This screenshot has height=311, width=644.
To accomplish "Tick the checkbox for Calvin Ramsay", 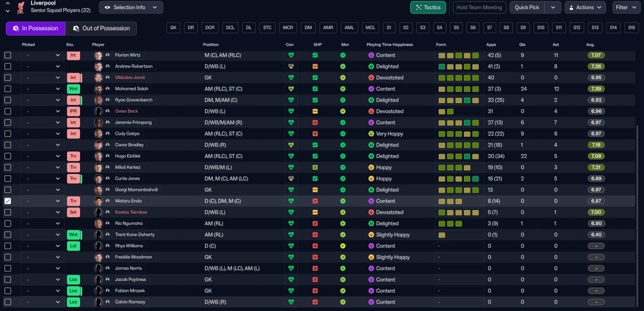I will pos(8,302).
